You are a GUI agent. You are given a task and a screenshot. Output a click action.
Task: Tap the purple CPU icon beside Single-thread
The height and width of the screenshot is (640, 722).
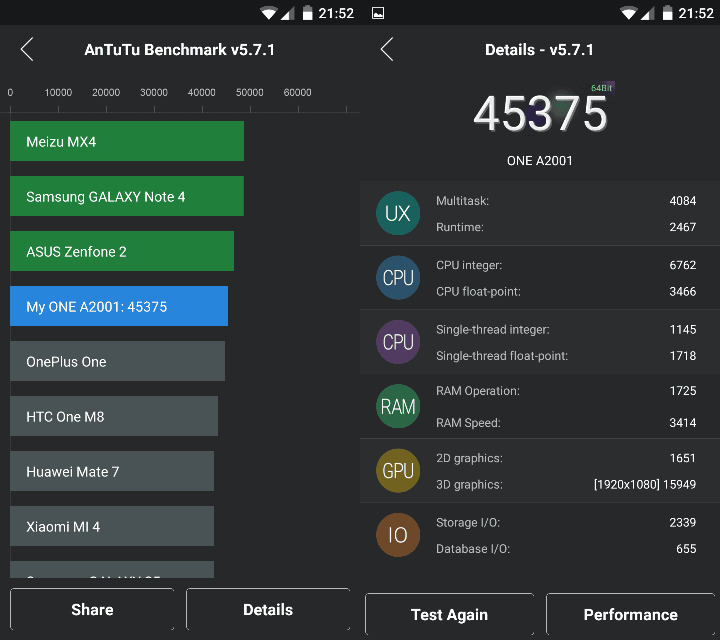(398, 342)
